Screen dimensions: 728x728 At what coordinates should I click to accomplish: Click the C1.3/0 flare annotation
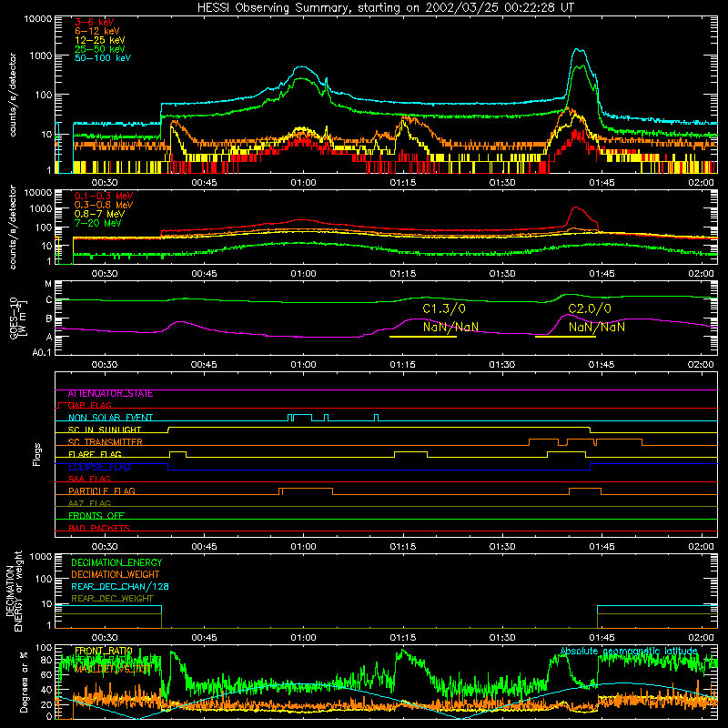point(444,308)
